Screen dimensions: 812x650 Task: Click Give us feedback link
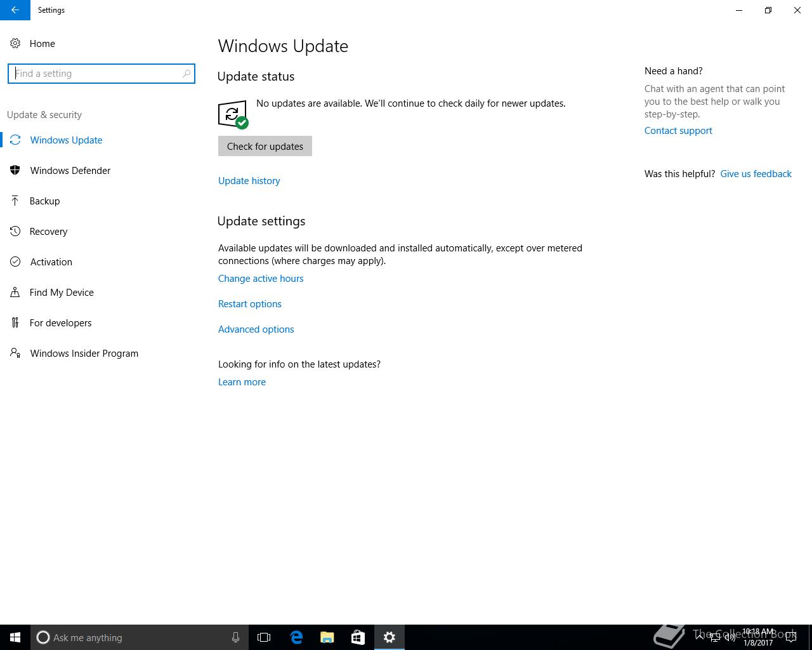[x=756, y=174]
